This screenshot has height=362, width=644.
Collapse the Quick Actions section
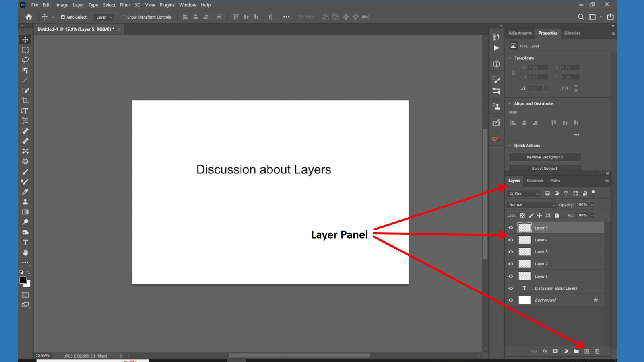pyautogui.click(x=509, y=146)
